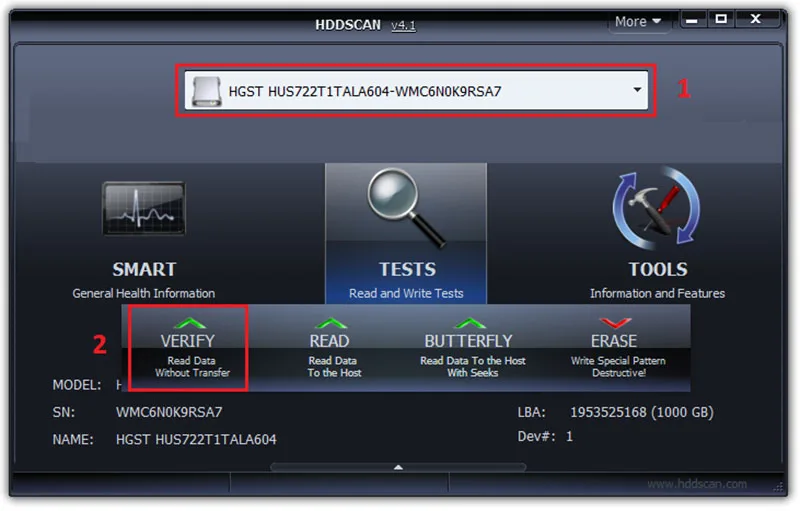Minimize the HDDScan window
800x511 pixels.
tap(691, 20)
